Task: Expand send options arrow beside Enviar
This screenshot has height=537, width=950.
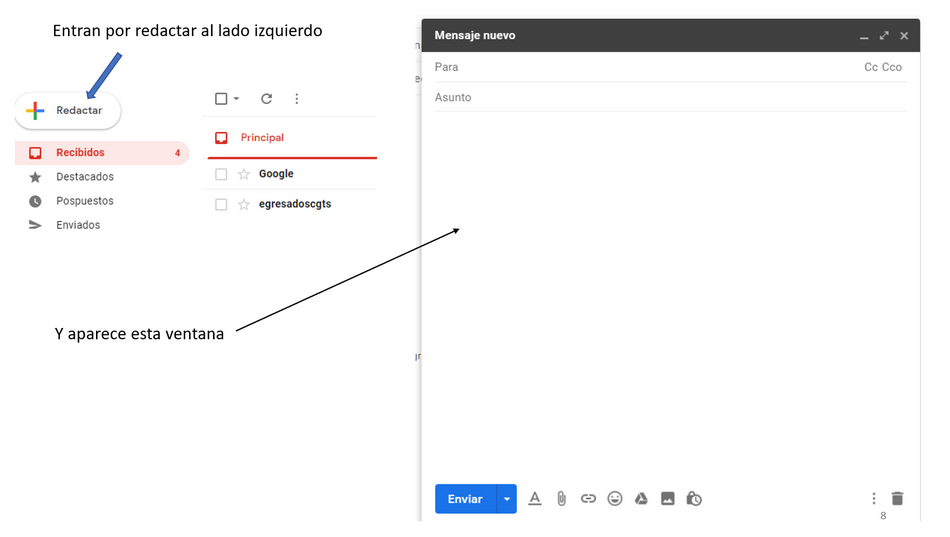Action: tap(507, 499)
